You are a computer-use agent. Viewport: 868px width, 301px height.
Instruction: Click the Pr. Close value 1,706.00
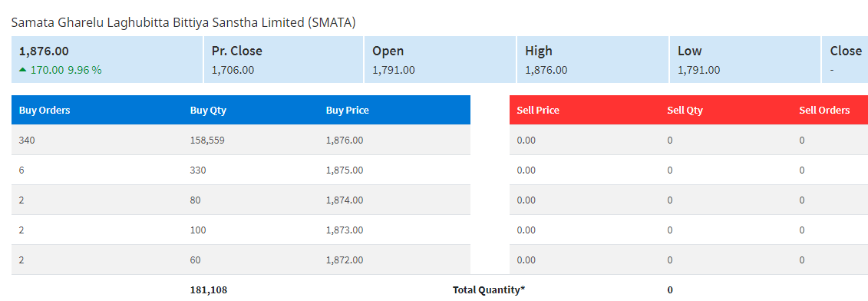click(x=233, y=70)
